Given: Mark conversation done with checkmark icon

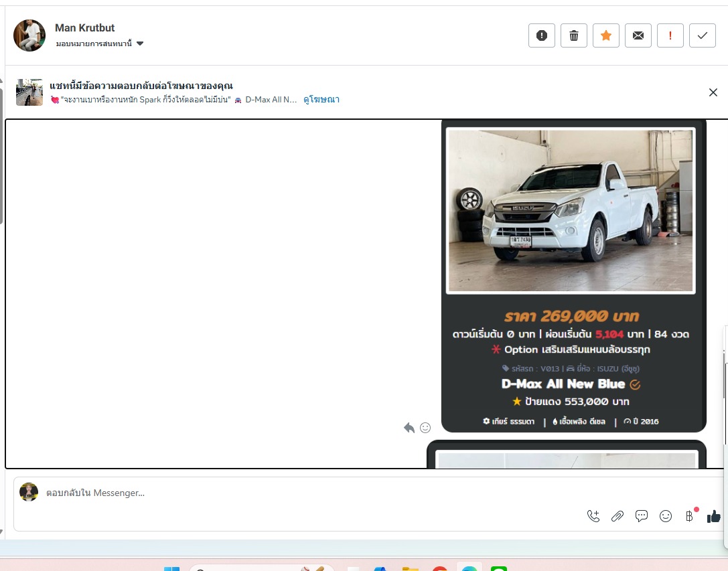Looking at the screenshot, I should click(703, 35).
